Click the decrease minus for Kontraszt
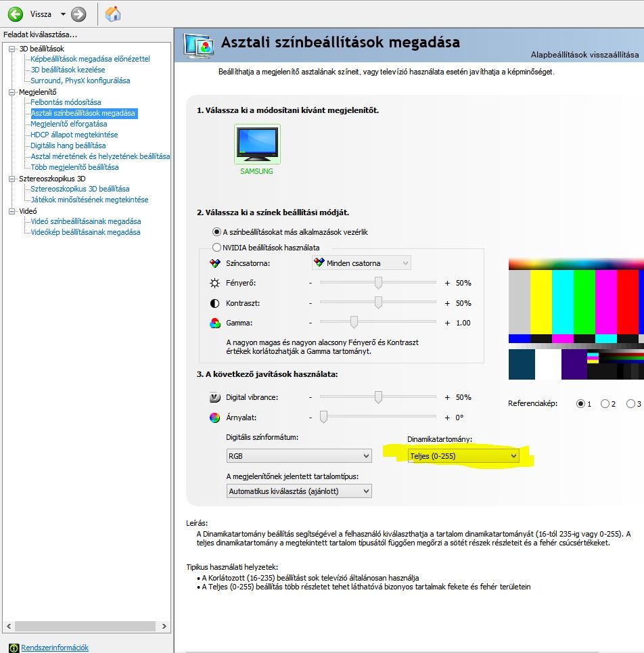 pos(310,303)
